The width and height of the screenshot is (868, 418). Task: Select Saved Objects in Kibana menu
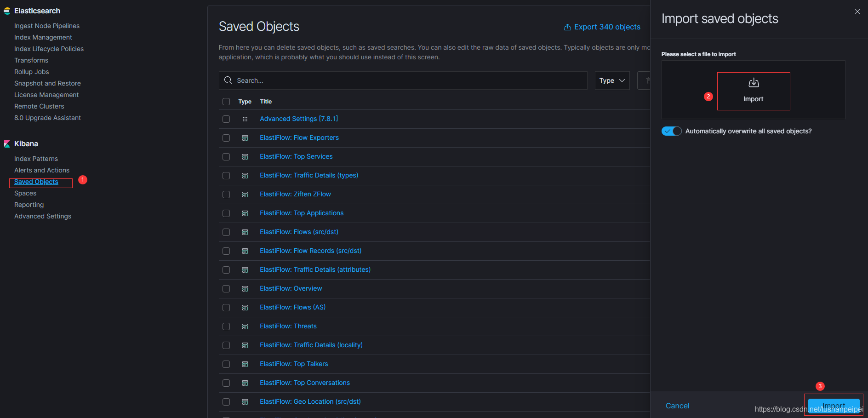(x=36, y=182)
